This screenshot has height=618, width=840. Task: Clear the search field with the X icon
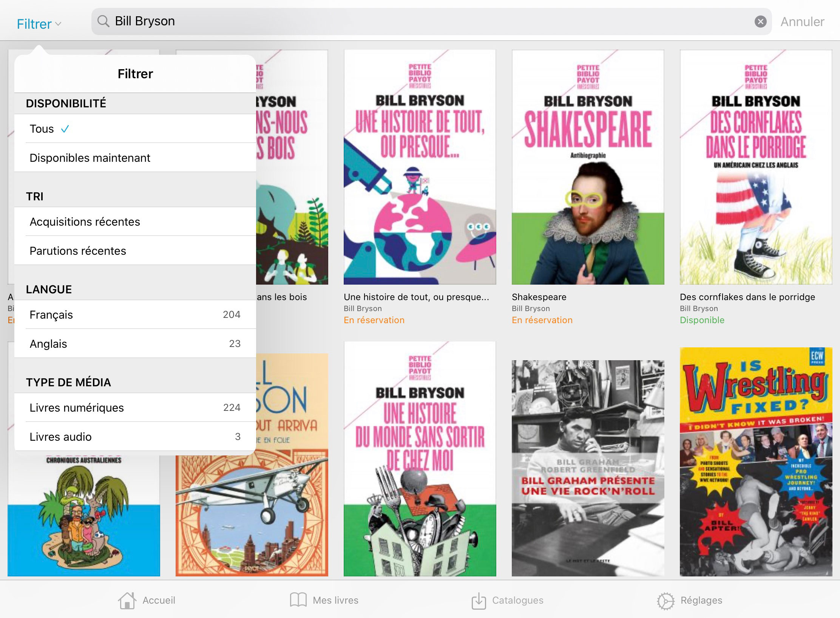[760, 22]
